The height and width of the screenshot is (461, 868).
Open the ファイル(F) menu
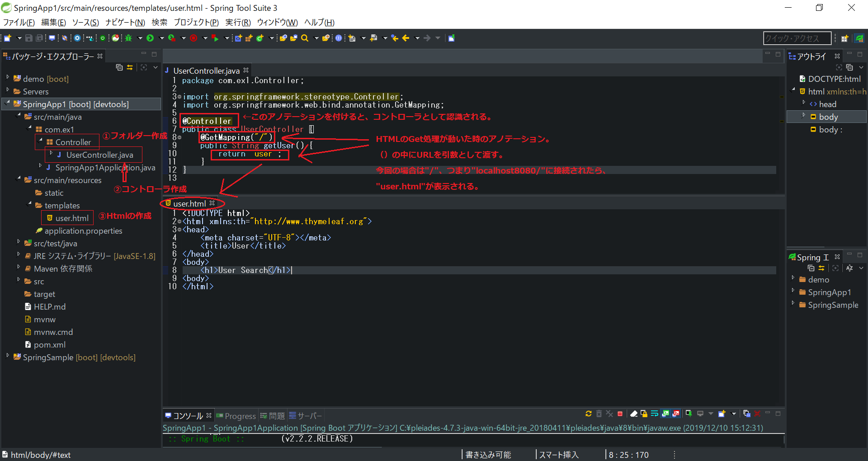click(x=19, y=22)
